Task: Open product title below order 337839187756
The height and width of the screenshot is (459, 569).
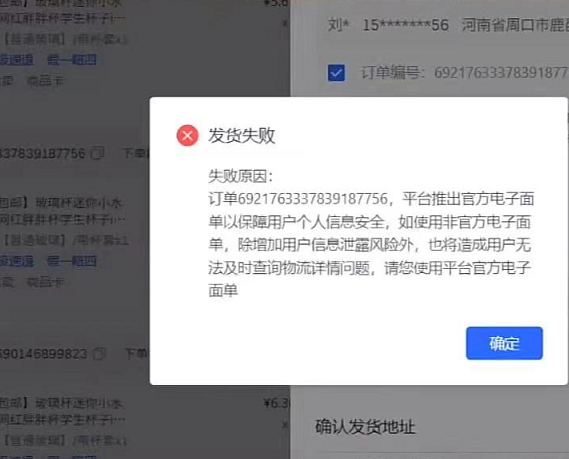Action: [62, 211]
